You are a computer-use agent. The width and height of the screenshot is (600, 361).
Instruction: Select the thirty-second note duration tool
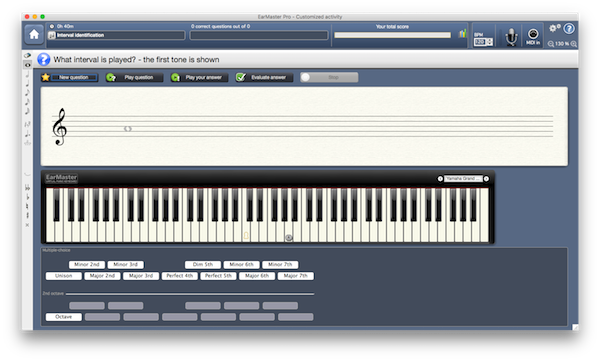click(28, 111)
